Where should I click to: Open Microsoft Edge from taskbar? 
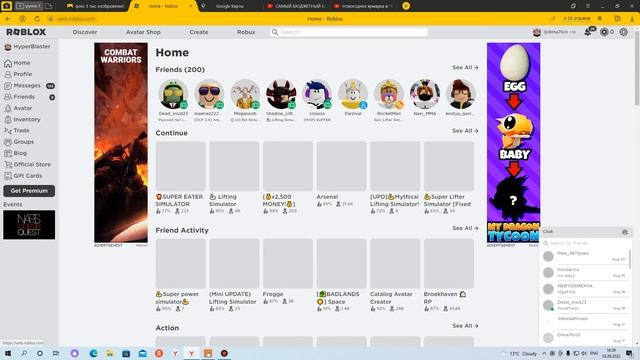pyautogui.click(x=93, y=353)
